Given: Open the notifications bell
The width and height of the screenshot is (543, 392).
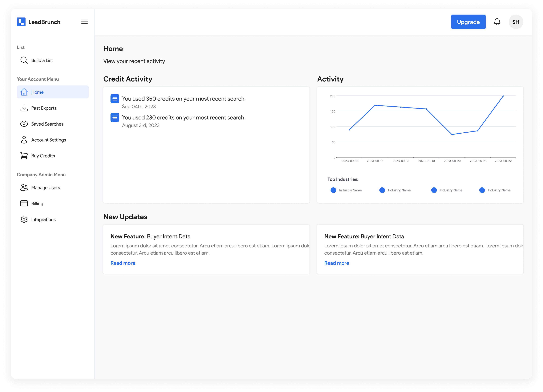Looking at the screenshot, I should [x=497, y=22].
